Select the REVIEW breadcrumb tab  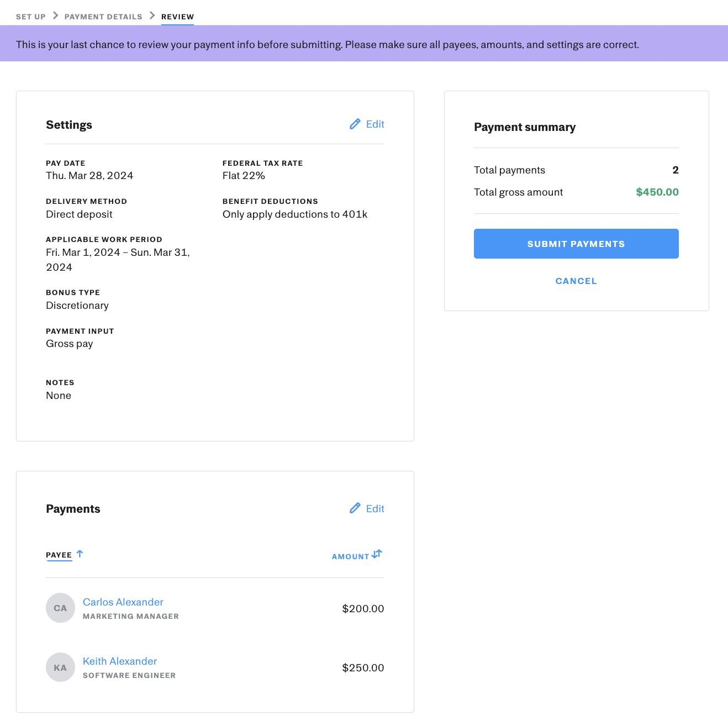[177, 17]
